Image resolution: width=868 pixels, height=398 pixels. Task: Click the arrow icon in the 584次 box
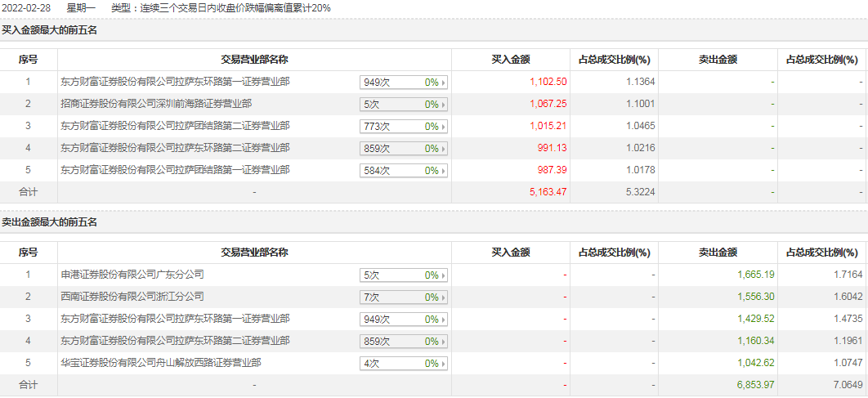[444, 171]
